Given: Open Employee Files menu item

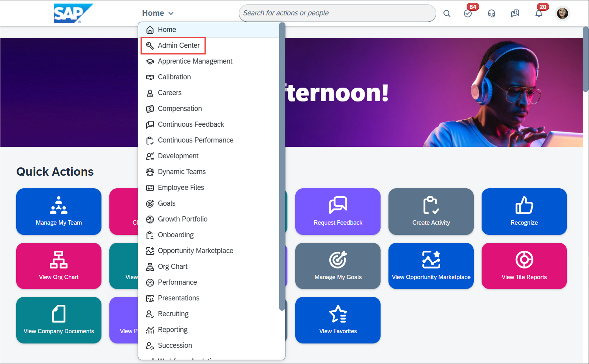Looking at the screenshot, I should [x=181, y=188].
